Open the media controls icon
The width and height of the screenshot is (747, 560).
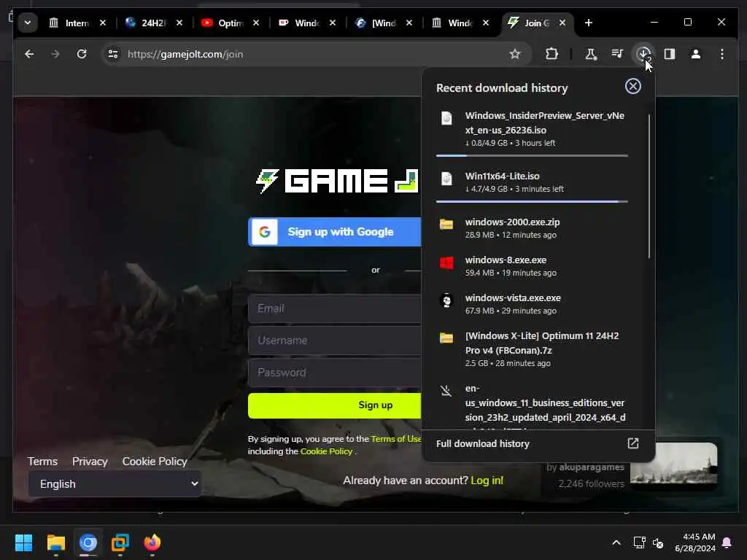pos(617,54)
